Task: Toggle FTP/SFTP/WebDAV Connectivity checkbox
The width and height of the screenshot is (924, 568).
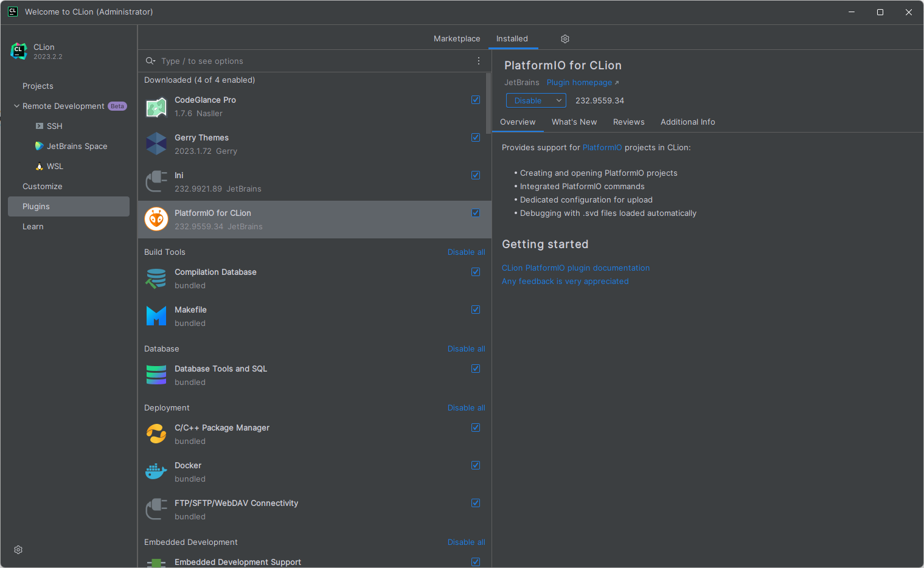Action: tap(476, 503)
